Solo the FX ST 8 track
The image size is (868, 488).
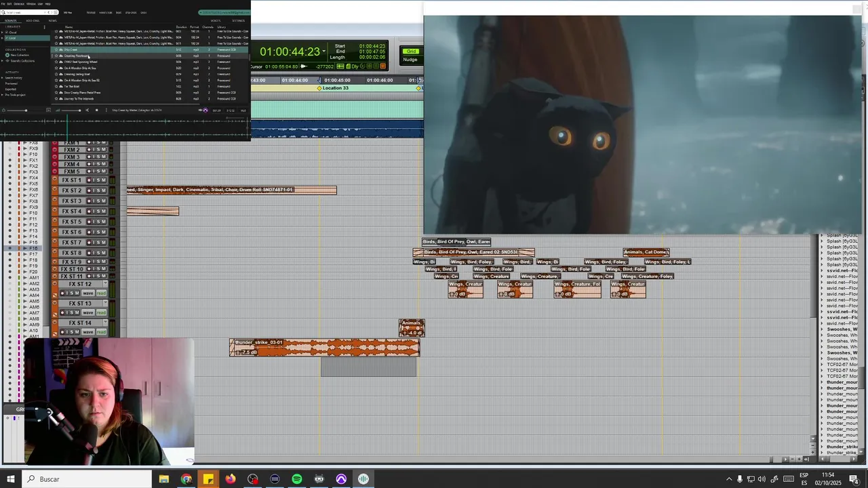click(98, 253)
